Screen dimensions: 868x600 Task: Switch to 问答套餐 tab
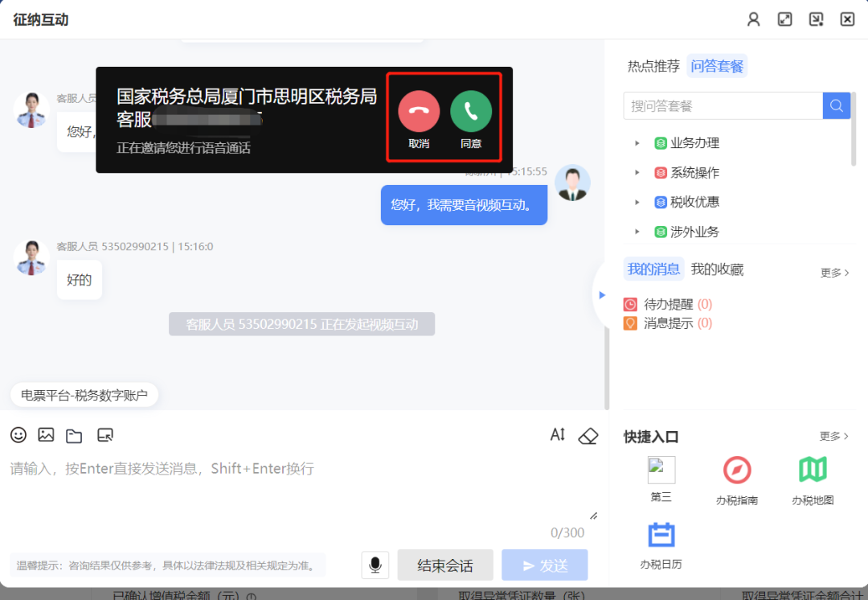(717, 67)
